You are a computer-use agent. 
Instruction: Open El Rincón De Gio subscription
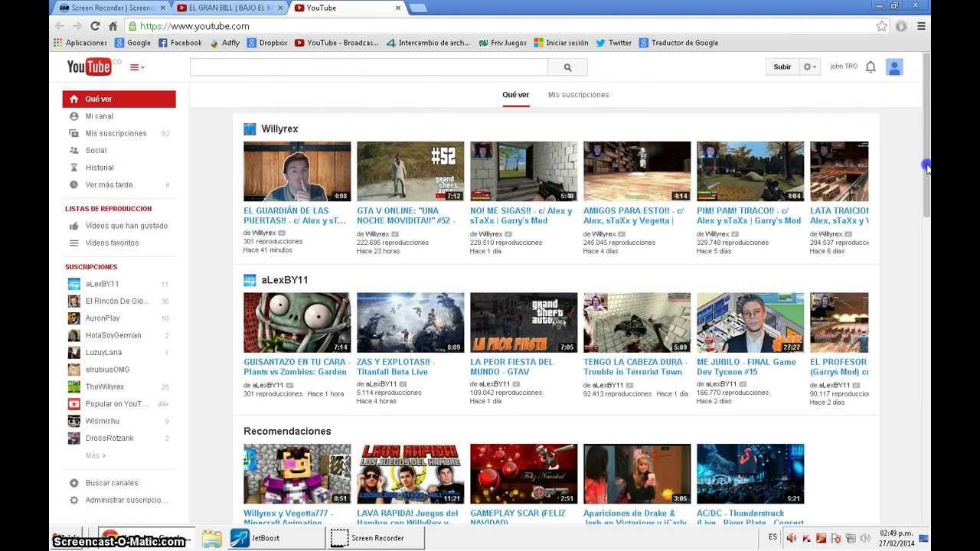click(119, 302)
